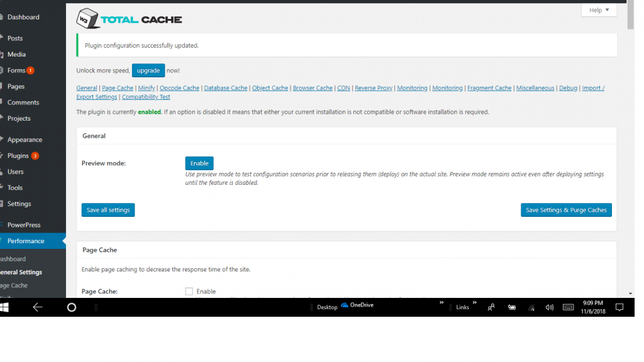Viewport: 644px width, 362px height.
Task: Open the PowerPress menu
Action: [24, 225]
